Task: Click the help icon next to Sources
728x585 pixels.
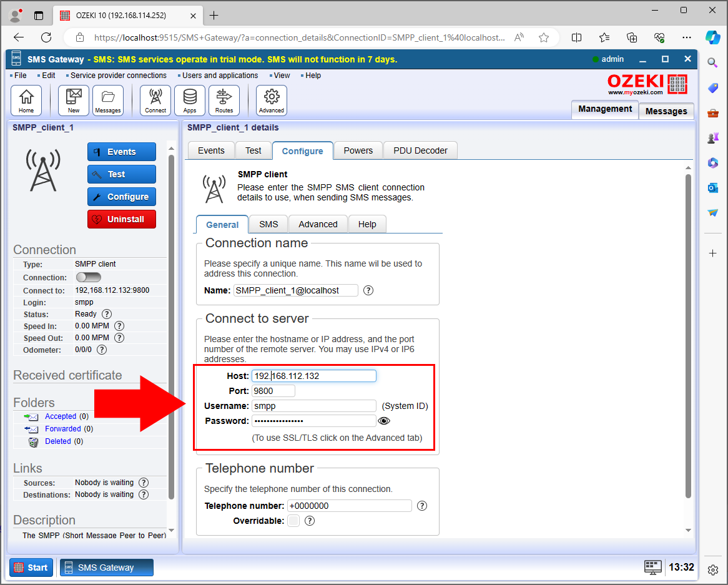Action: 144,483
